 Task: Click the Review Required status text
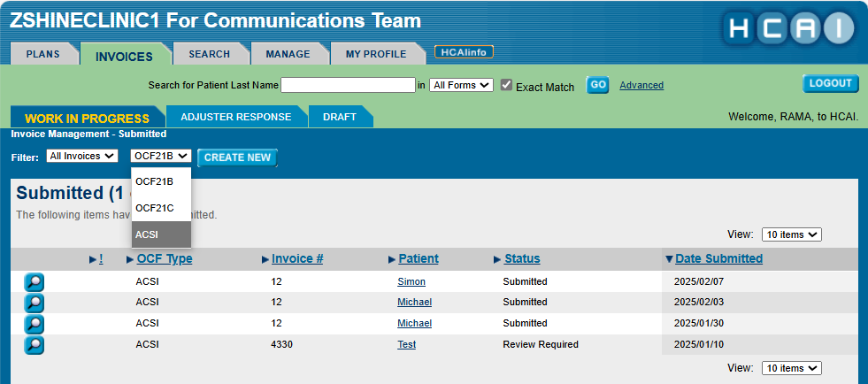(541, 344)
